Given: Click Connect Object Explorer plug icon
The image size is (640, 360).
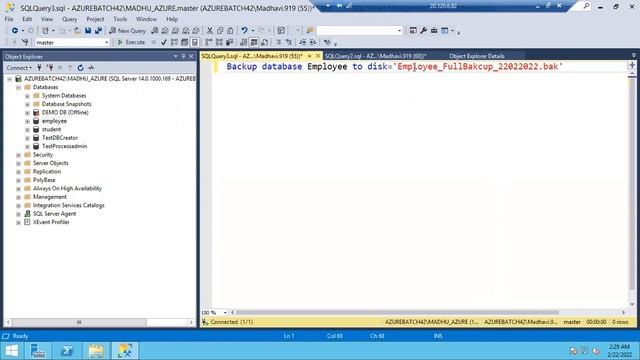Looking at the screenshot, I should (40, 68).
